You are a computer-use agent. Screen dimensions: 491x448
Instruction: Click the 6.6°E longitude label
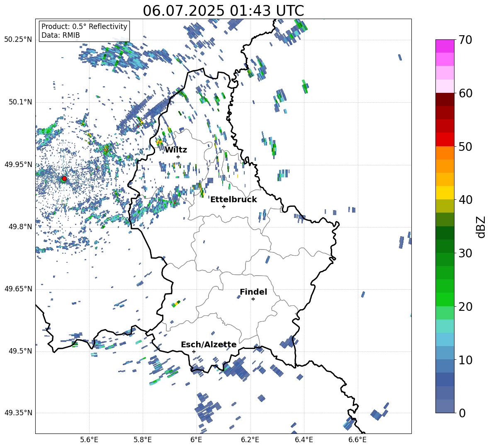pos(357,440)
